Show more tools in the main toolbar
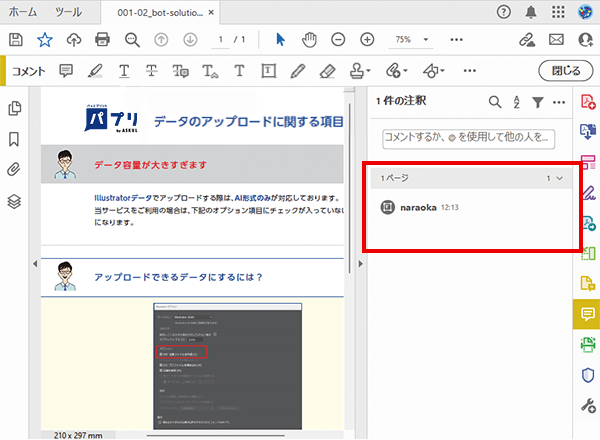The image size is (600, 440). (457, 39)
